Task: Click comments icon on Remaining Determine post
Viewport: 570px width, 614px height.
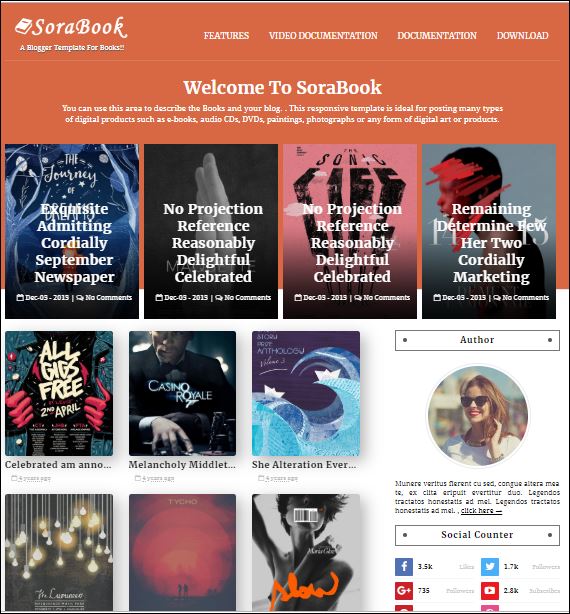Action: pos(497,298)
